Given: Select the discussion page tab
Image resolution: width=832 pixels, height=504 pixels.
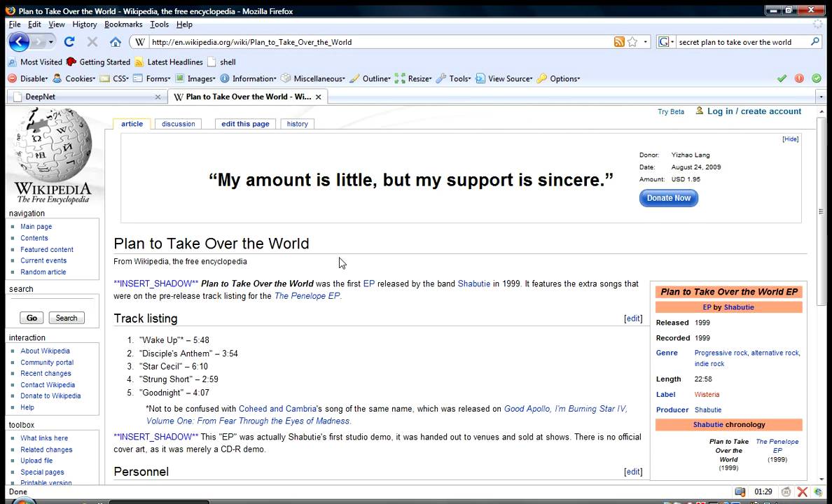Looking at the screenshot, I should click(179, 124).
